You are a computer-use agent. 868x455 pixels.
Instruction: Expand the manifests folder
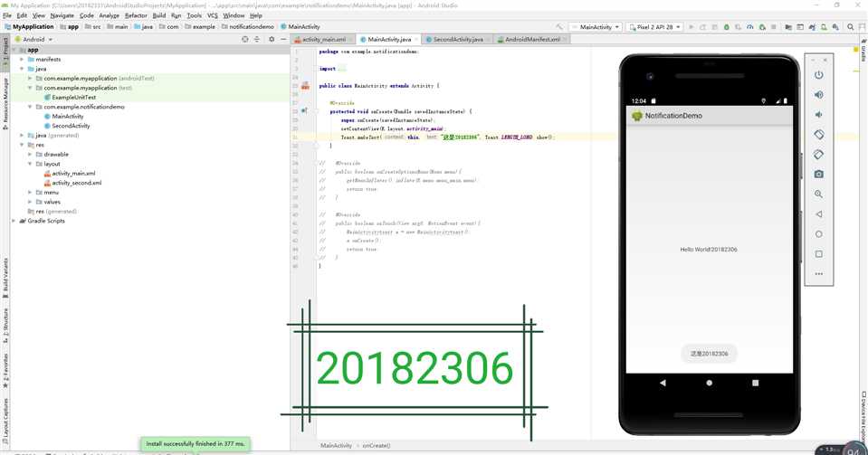(x=22, y=59)
